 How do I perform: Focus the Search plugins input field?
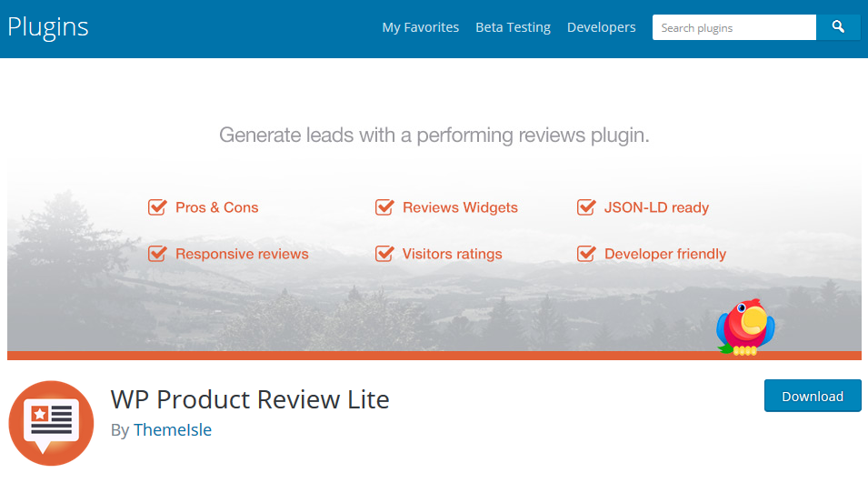coord(733,27)
